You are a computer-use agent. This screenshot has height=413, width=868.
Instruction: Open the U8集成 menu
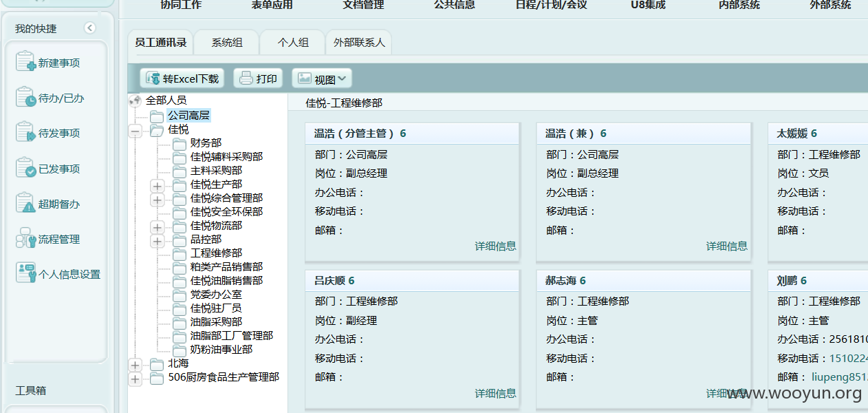pyautogui.click(x=648, y=5)
